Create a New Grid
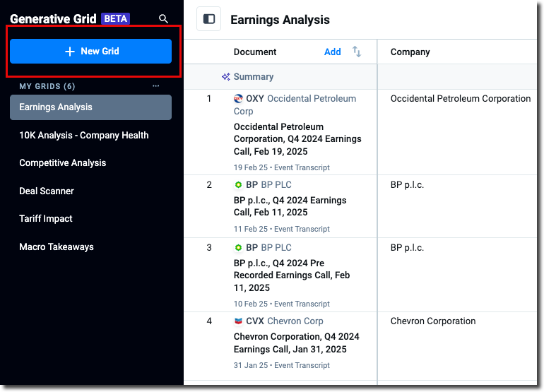 pyautogui.click(x=90, y=52)
